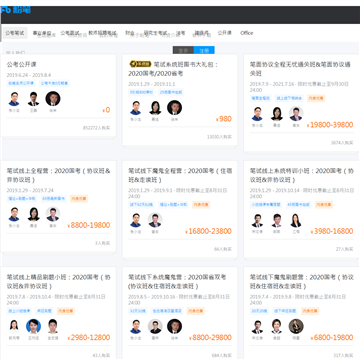Select the 公考笔试 tab
This screenshot has height=360, width=360.
[x=15, y=33]
